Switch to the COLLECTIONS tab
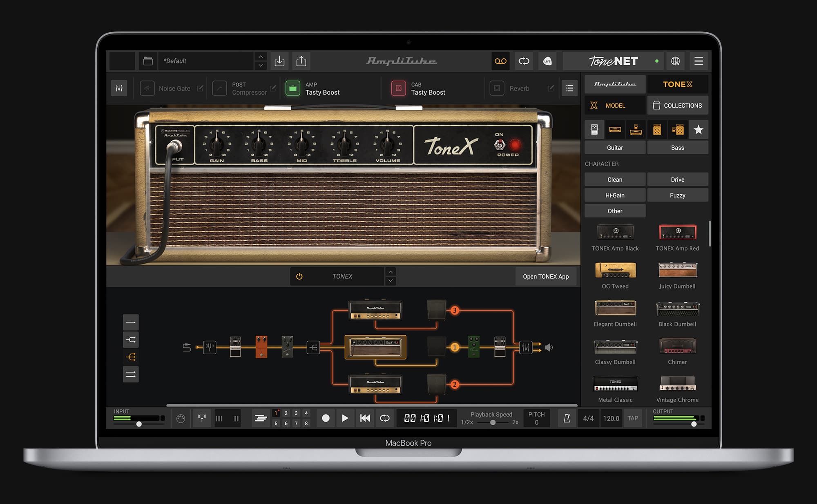 678,105
